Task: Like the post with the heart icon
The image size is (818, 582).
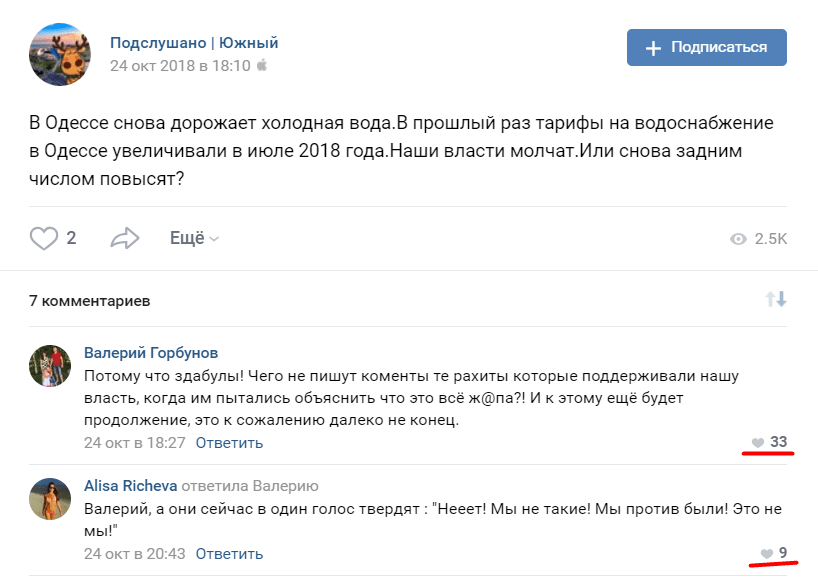Action: [44, 238]
